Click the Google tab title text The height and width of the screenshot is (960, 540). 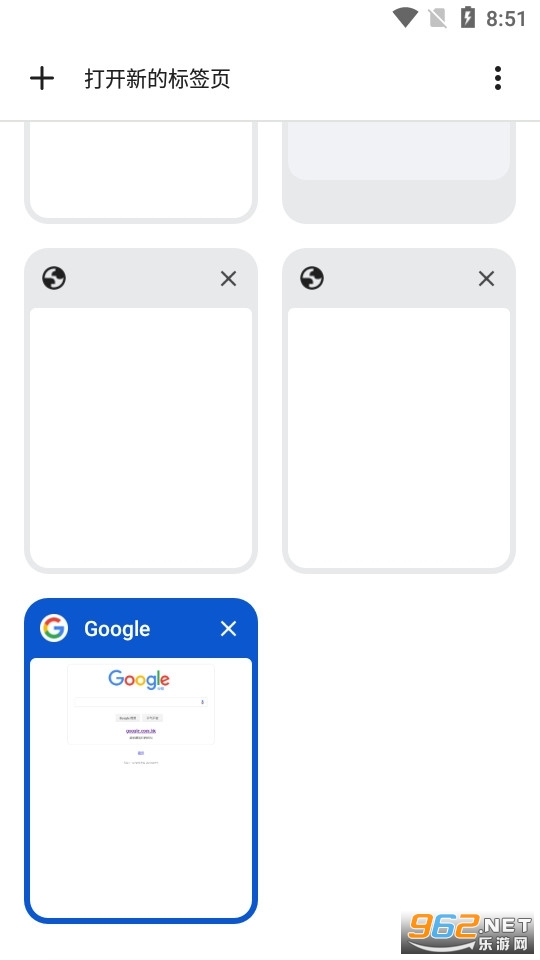pyautogui.click(x=117, y=629)
